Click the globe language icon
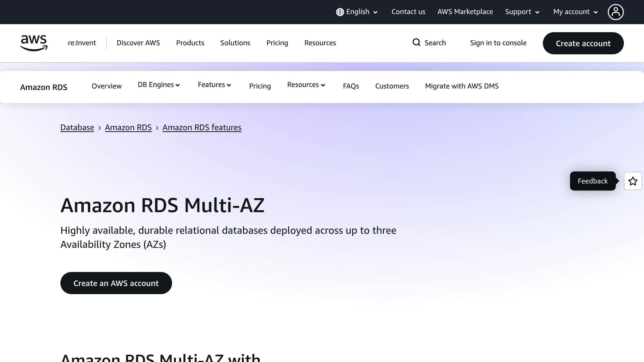Viewport: 644px width, 362px height. point(340,12)
